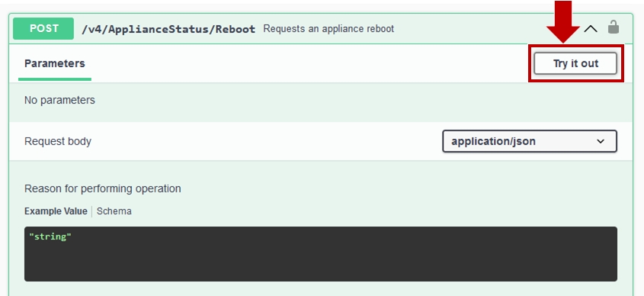Click the chevron inside the application/json selector

pos(601,141)
